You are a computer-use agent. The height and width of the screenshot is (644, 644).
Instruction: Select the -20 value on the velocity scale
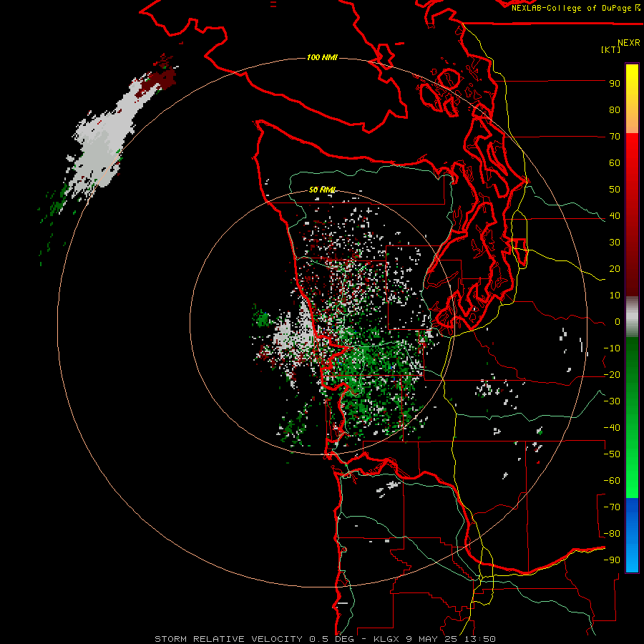(612, 374)
